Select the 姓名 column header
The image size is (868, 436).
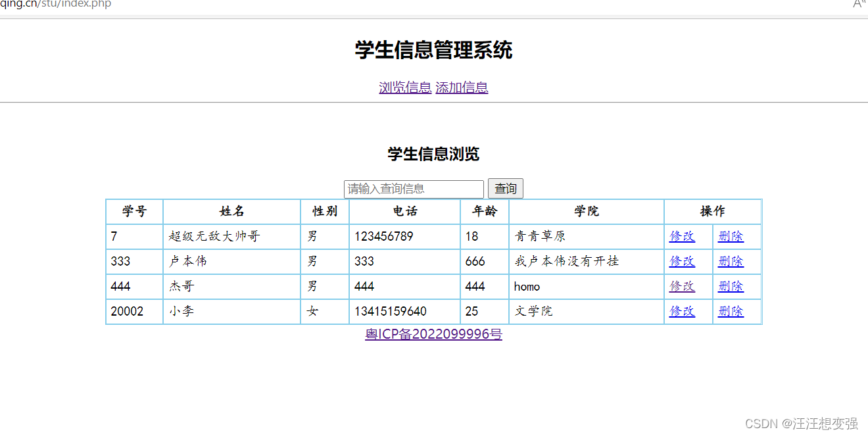point(231,212)
